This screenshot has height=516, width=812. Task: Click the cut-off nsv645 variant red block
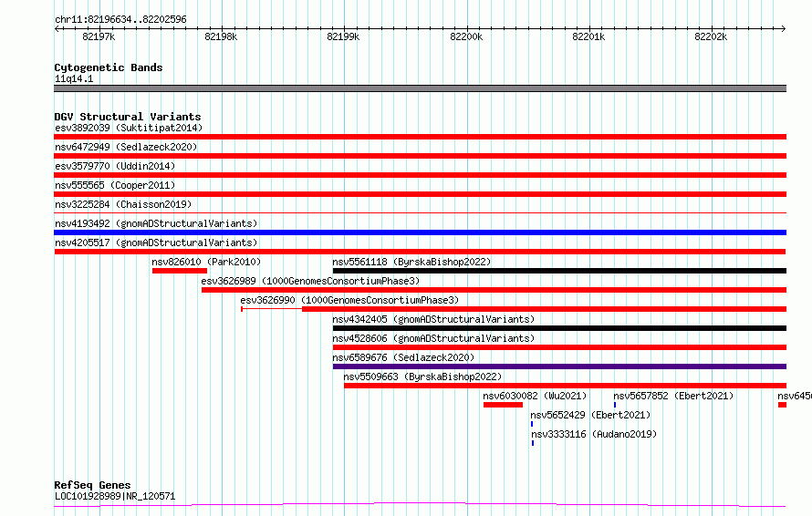click(x=783, y=405)
